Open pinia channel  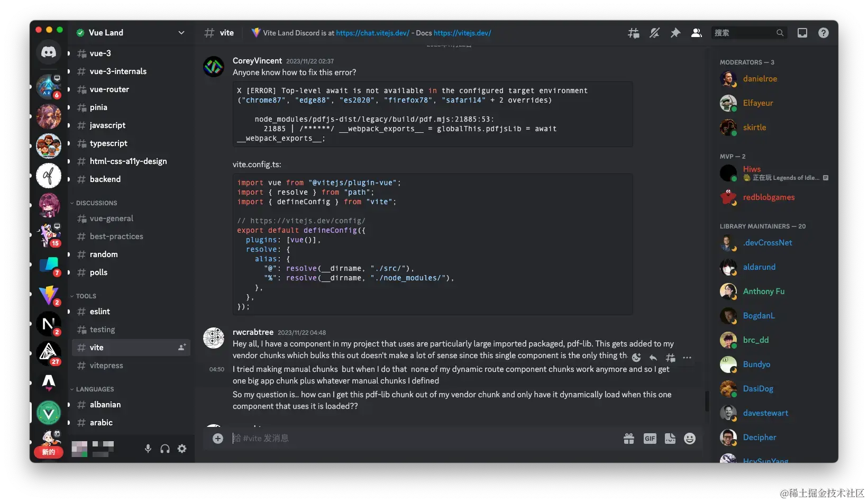tap(131, 107)
